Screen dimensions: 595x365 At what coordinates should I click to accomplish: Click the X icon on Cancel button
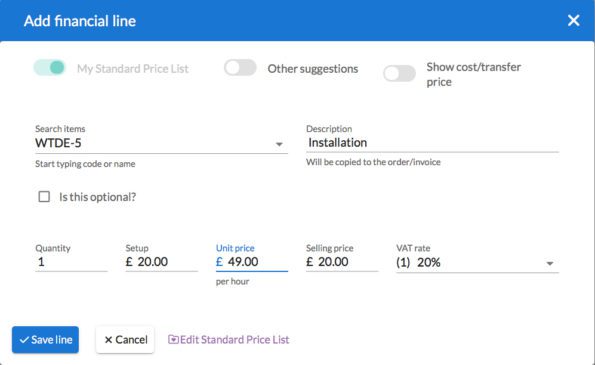pyautogui.click(x=109, y=340)
